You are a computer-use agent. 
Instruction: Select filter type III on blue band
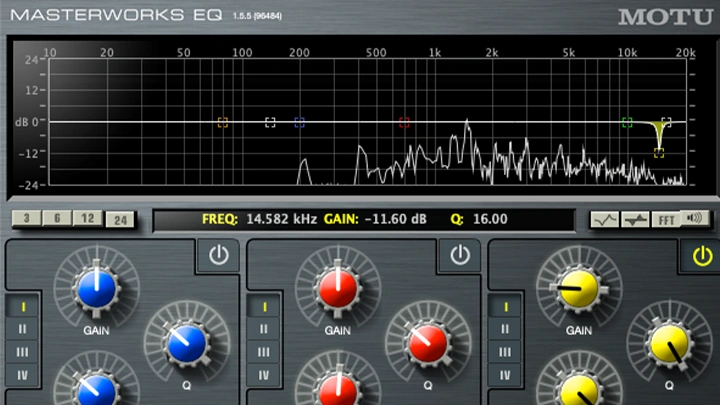(x=22, y=352)
